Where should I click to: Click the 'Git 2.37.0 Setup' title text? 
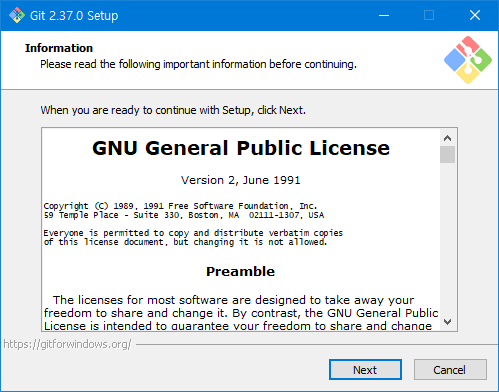tap(74, 16)
